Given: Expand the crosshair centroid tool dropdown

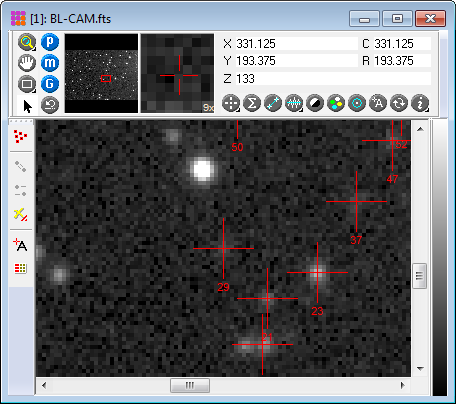Looking at the screenshot, I should click(231, 103).
